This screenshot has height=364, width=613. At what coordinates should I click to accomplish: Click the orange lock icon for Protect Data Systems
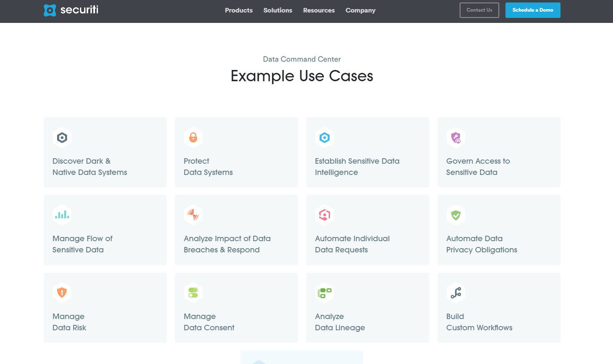[x=193, y=137]
